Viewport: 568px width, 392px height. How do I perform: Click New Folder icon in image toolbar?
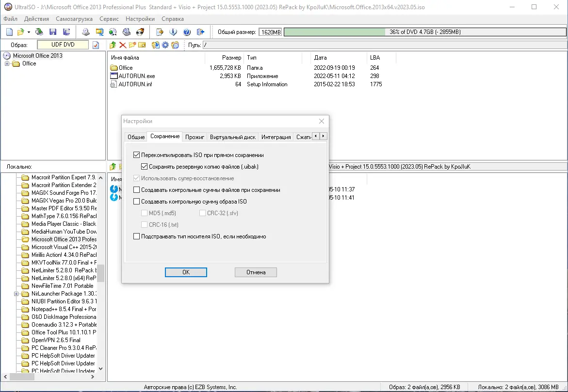pyautogui.click(x=132, y=45)
